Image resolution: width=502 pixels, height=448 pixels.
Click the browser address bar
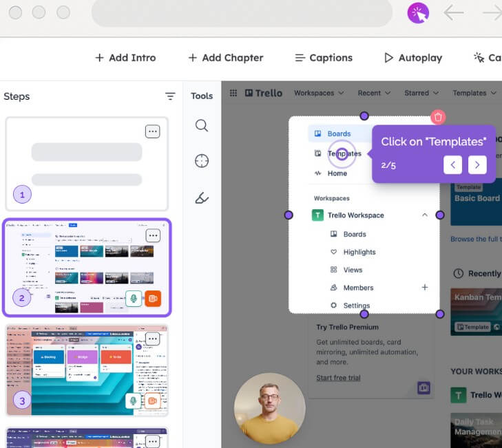pyautogui.click(x=242, y=13)
